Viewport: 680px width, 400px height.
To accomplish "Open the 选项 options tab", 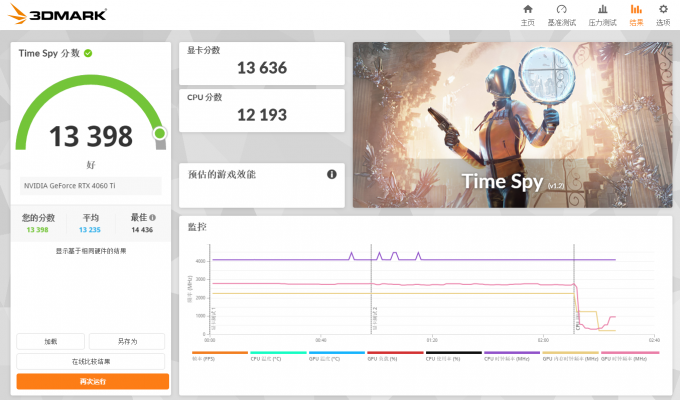I will click(663, 15).
